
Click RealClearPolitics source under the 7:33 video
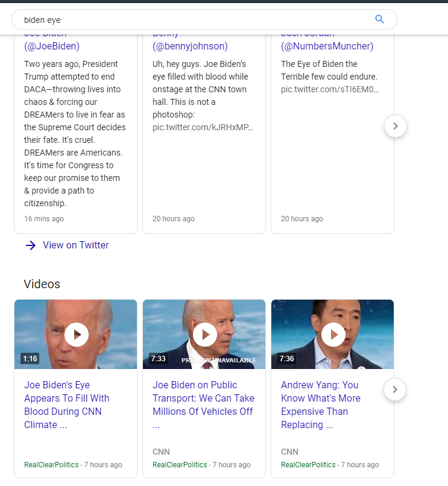(180, 465)
